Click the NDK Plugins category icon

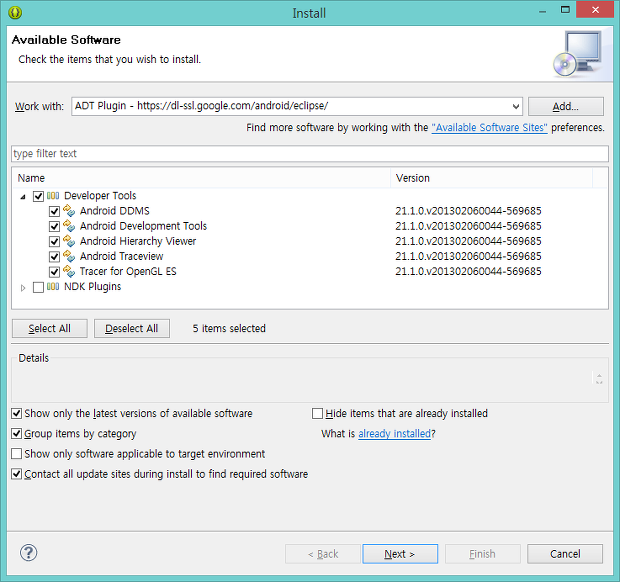click(x=53, y=287)
